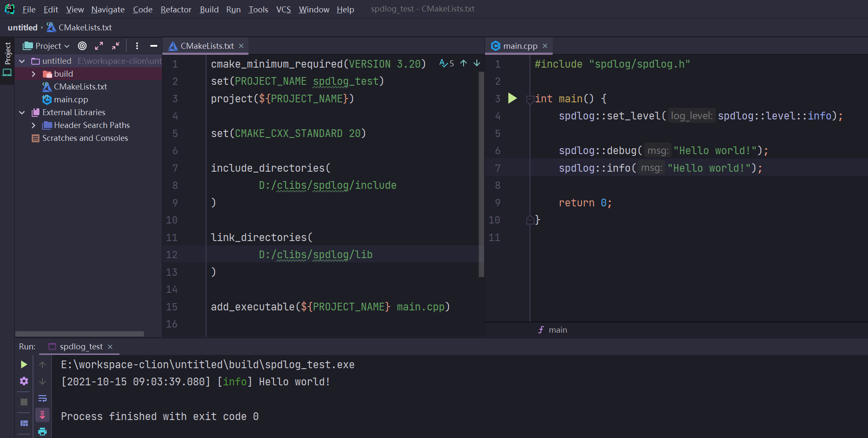
Task: Click the vertical scrollbar of CMakeLists editor
Action: pyautogui.click(x=481, y=174)
